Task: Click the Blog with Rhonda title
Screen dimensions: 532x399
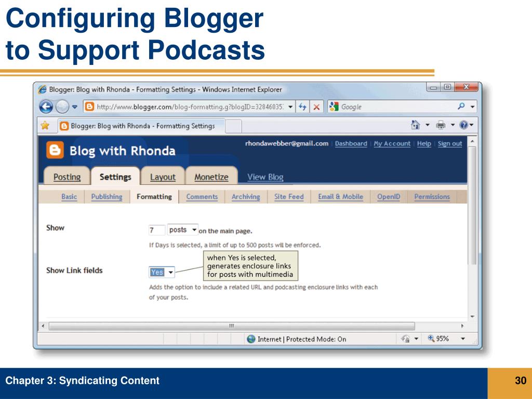Action: (123, 151)
